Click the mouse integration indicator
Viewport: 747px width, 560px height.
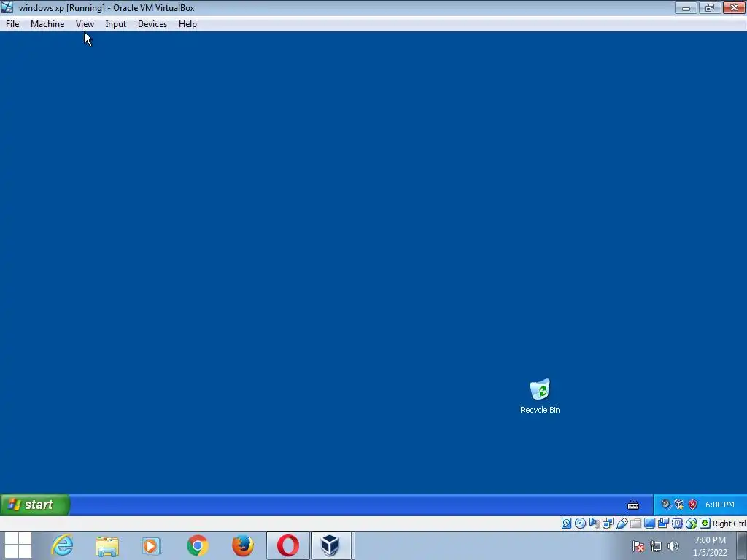692,524
